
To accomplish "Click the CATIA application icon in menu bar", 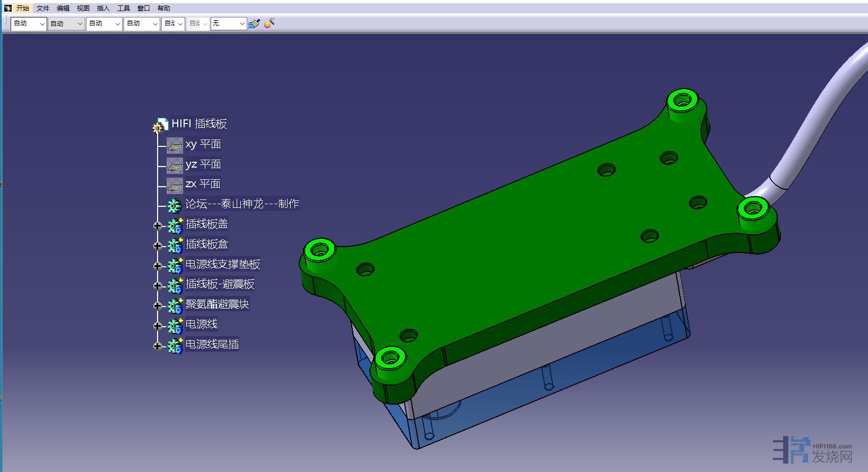I will point(8,8).
